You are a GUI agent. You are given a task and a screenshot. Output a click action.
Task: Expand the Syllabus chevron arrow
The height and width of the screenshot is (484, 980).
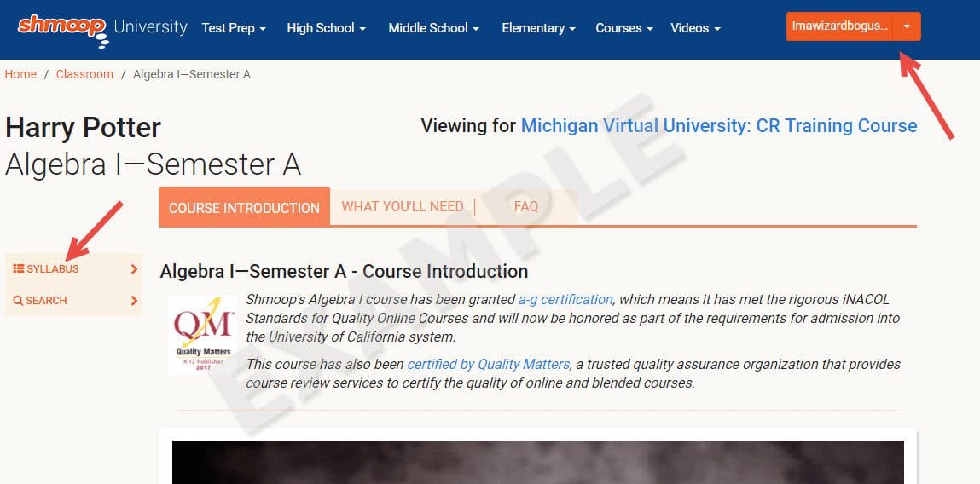pyautogui.click(x=134, y=269)
